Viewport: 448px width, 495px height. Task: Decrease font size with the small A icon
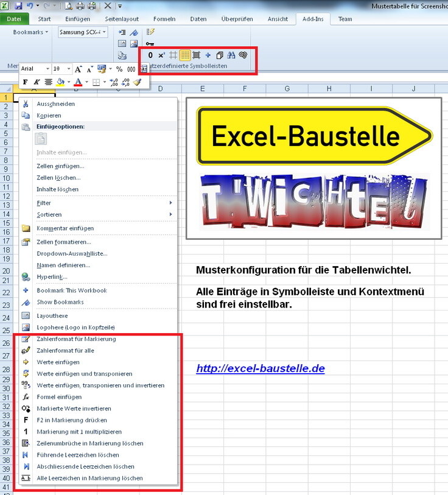point(90,69)
